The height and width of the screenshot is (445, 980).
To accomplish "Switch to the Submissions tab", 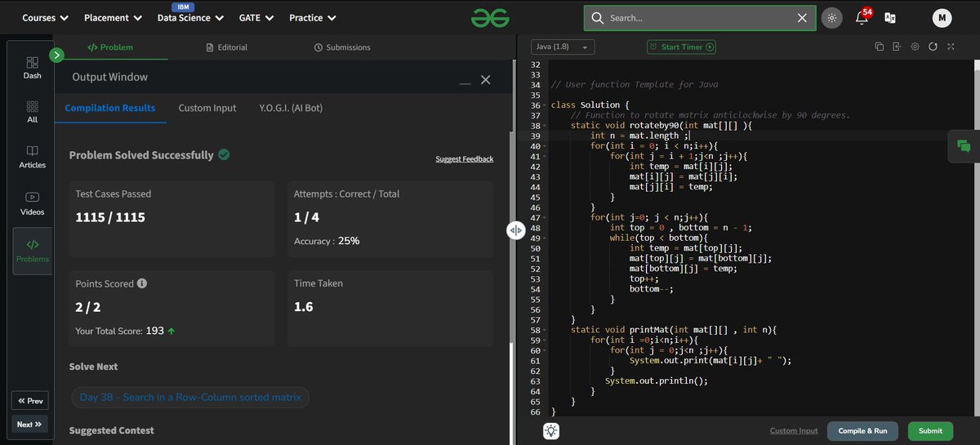I will coord(342,47).
